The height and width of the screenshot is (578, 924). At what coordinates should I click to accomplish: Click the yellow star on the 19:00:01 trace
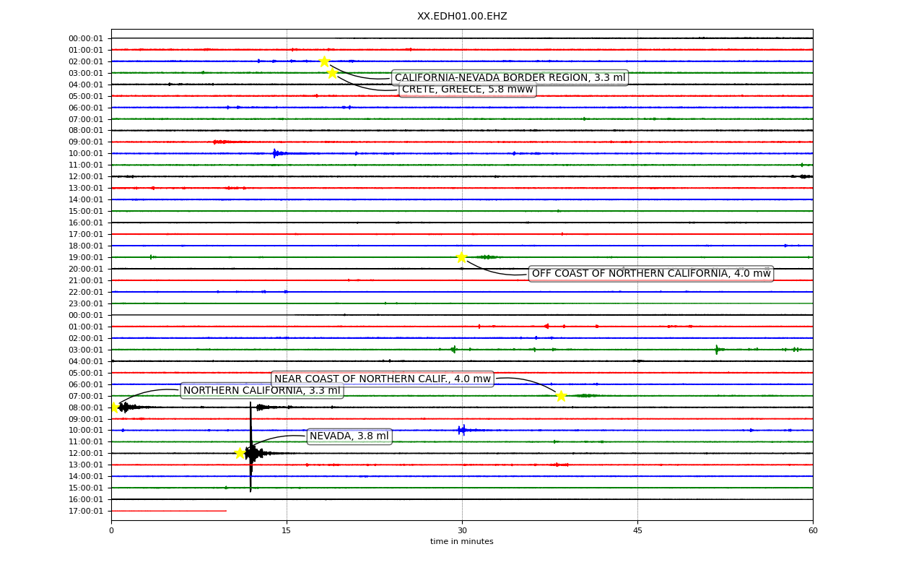(461, 257)
